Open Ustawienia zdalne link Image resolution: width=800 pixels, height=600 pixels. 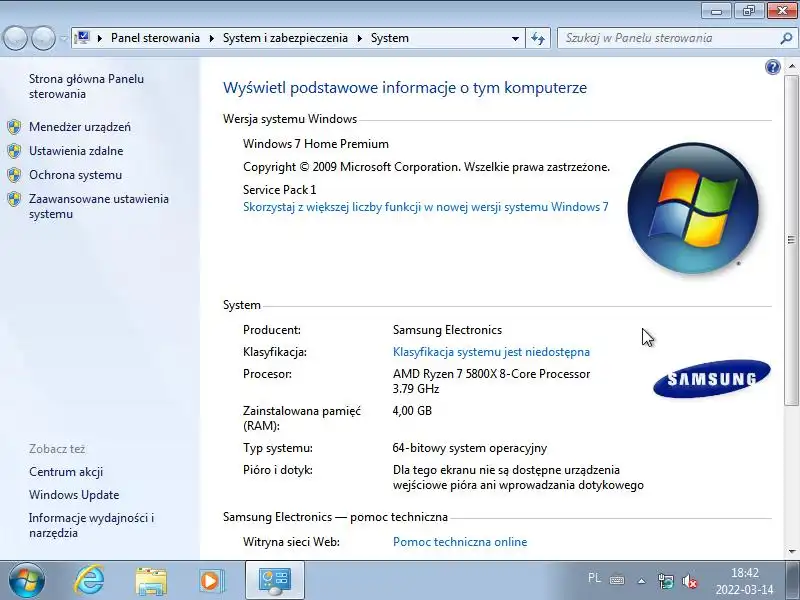(x=76, y=151)
